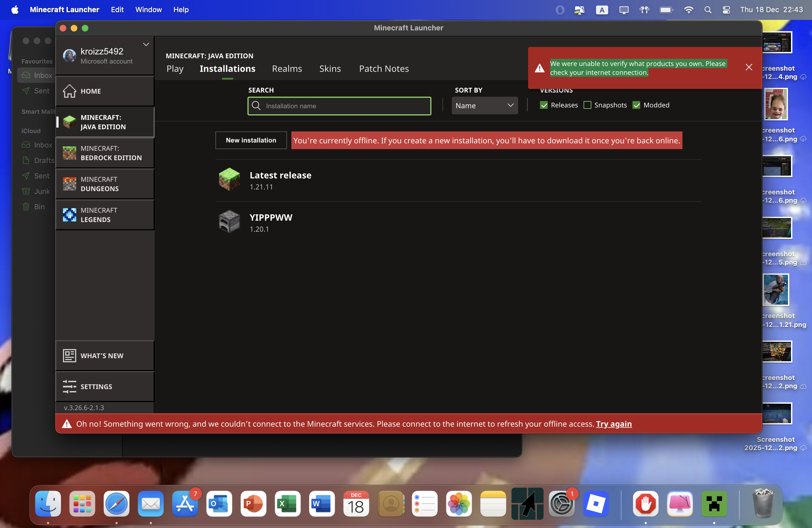Screen dimensions: 812x528
Task: Open the Sort By Name dropdown
Action: (484, 105)
